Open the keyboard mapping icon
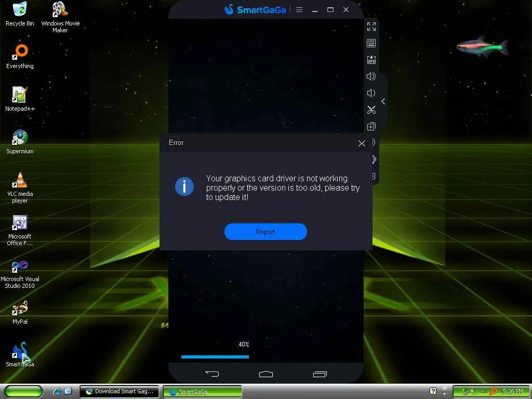The height and width of the screenshot is (399, 532). pyautogui.click(x=371, y=43)
